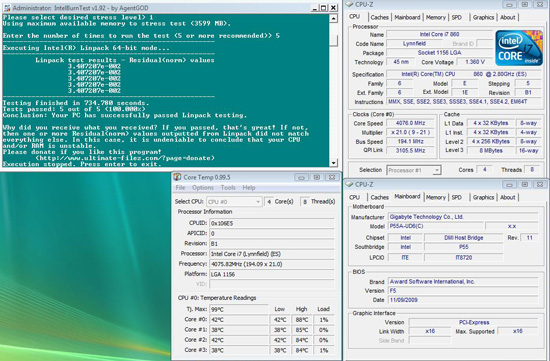
Task: Click the Link Width x16 value
Action: coord(430,331)
